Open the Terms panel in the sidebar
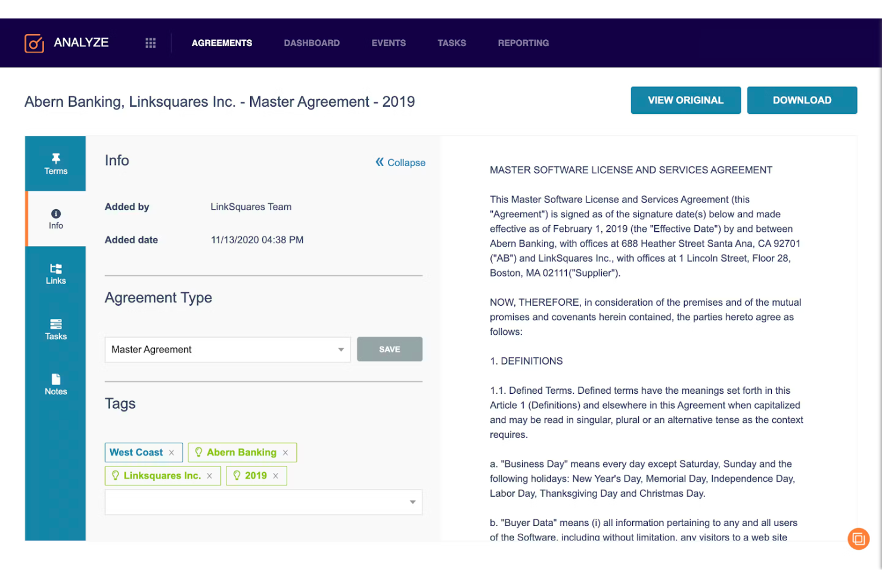This screenshot has width=882, height=588. tap(55, 164)
